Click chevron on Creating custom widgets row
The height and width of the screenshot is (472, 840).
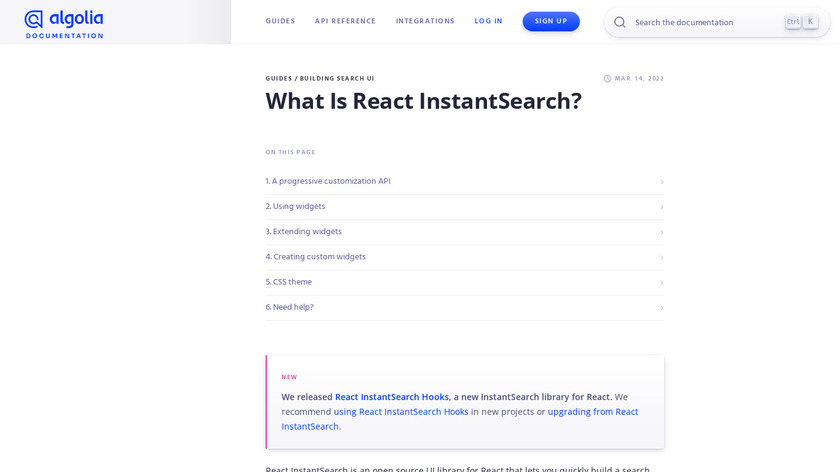pos(662,258)
